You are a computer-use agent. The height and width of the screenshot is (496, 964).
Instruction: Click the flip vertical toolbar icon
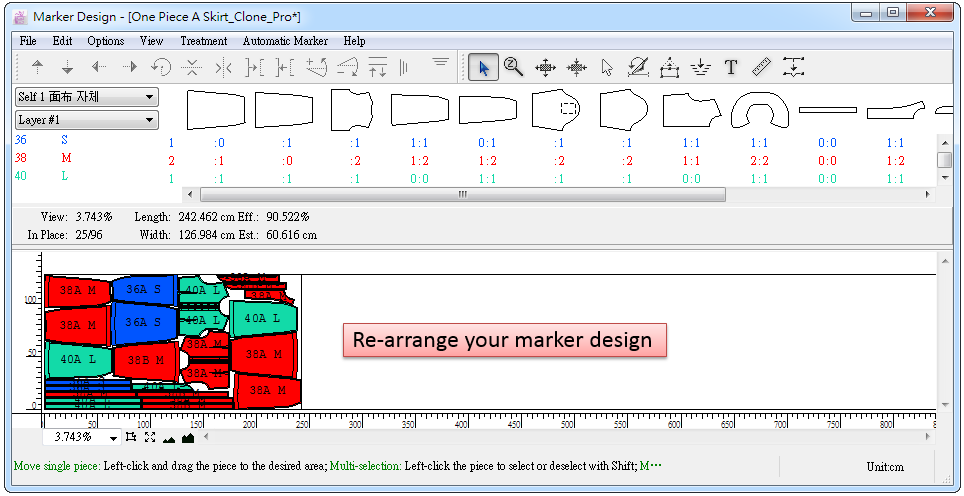[191, 68]
